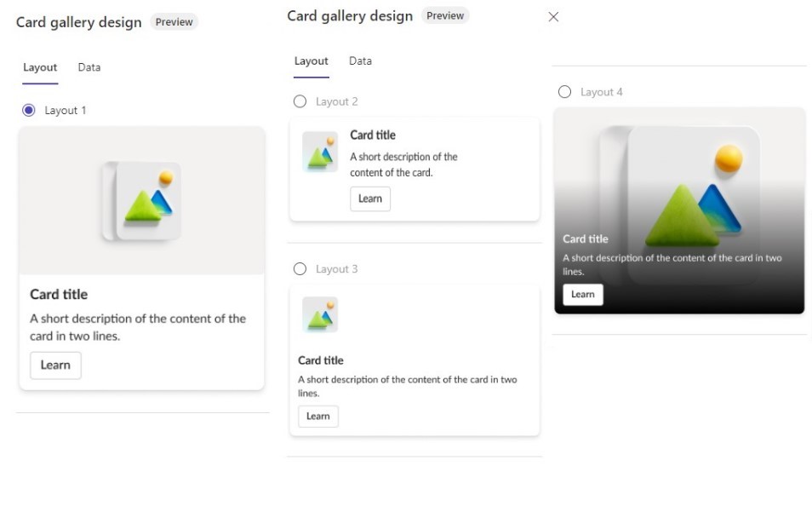Click the Learn button on the Layout 4 card
Image resolution: width=812 pixels, height=512 pixels.
583,295
